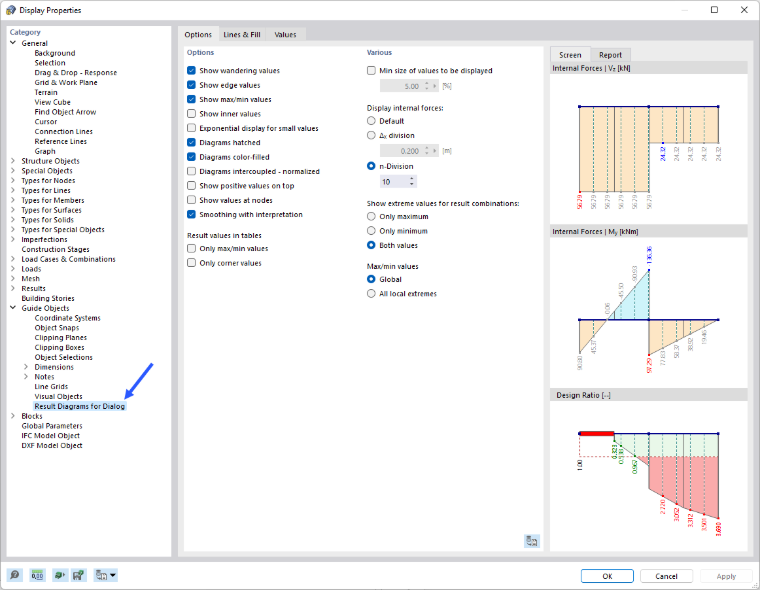This screenshot has height=590, width=760.
Task: Select Coordinate Systems item
Action: pyautogui.click(x=67, y=318)
